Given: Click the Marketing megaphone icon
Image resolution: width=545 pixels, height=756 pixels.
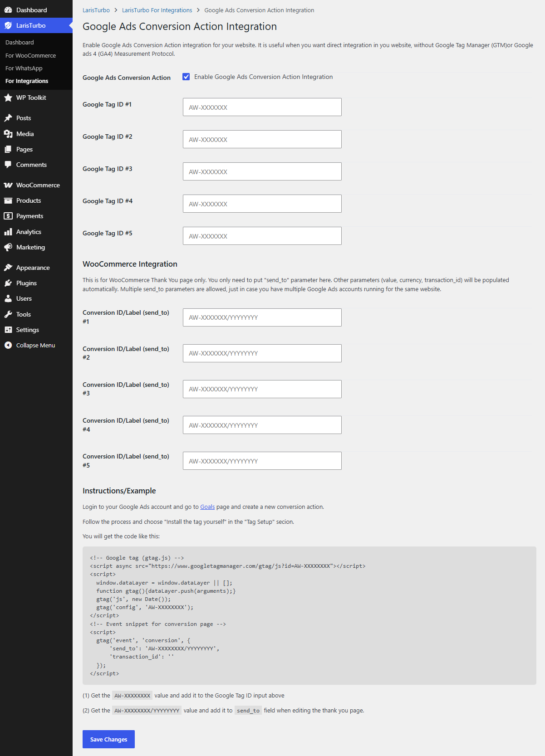Looking at the screenshot, I should [x=8, y=247].
